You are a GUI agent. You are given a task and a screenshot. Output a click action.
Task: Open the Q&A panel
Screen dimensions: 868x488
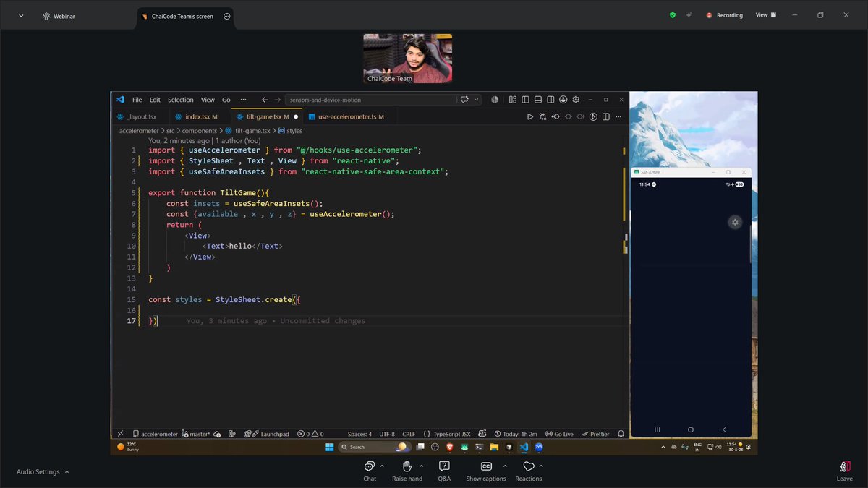click(x=444, y=471)
